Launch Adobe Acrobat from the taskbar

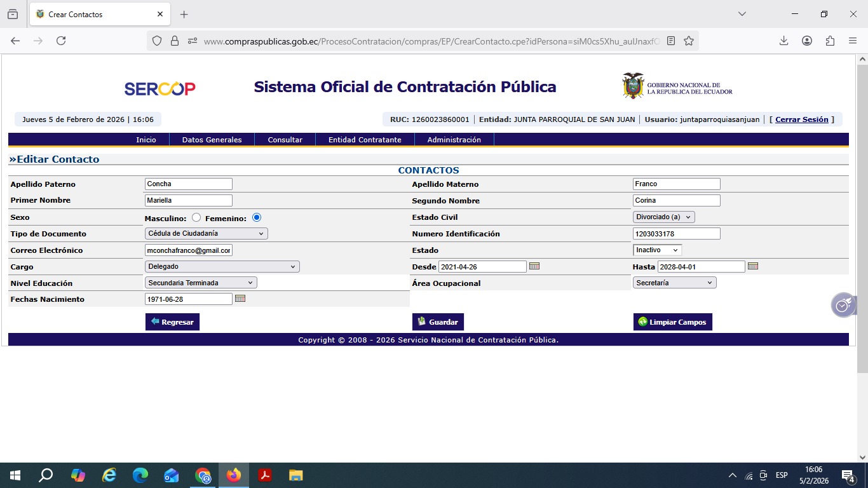point(265,475)
